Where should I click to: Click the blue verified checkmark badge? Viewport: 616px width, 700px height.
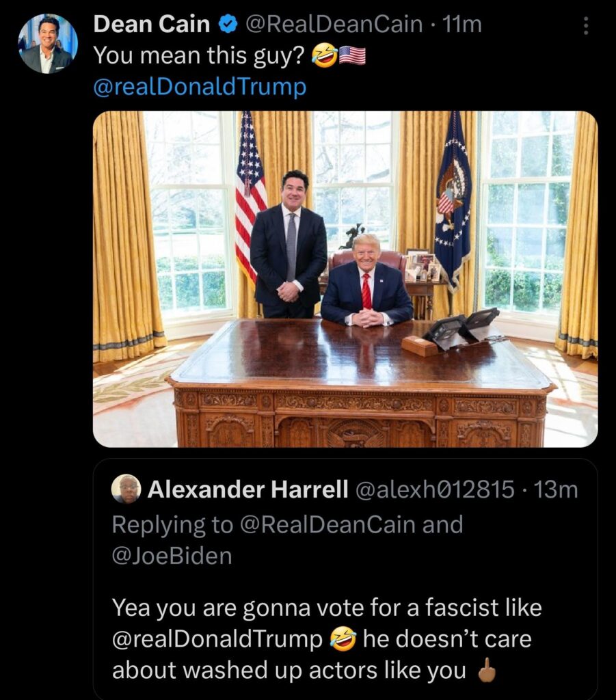(x=228, y=24)
